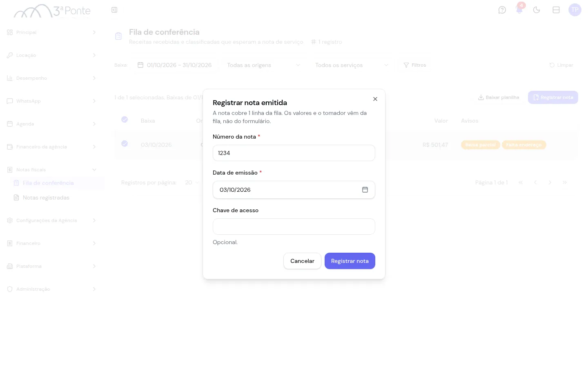This screenshot has width=588, height=368.
Task: Open the date range picker 01/10/2026 - 31/10/2026
Action: pos(175,65)
